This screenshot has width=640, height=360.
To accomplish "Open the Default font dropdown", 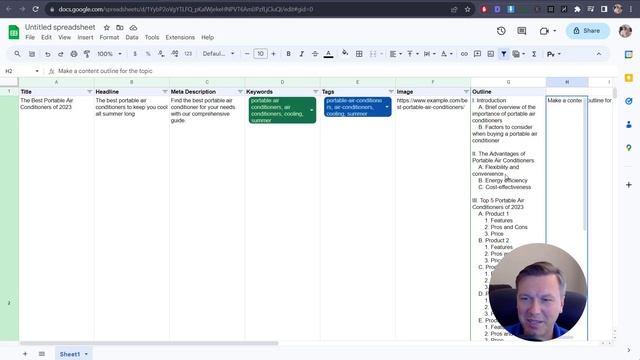I will (x=218, y=54).
